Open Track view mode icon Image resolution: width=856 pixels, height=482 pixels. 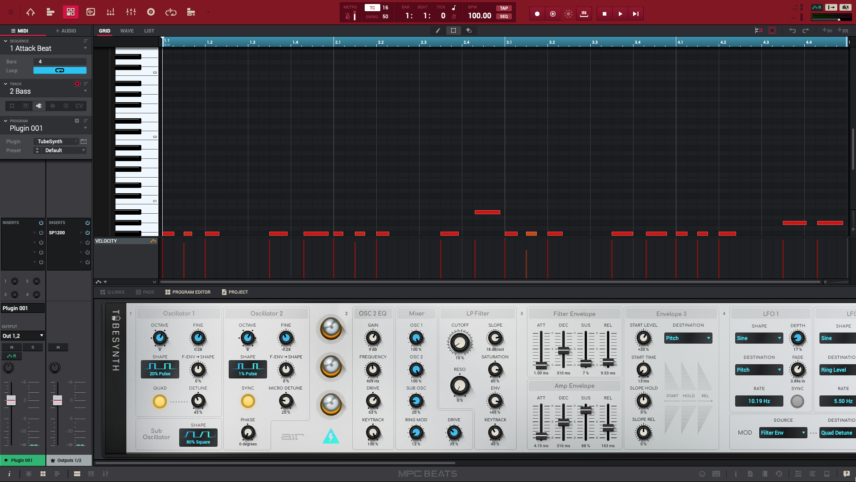click(50, 12)
